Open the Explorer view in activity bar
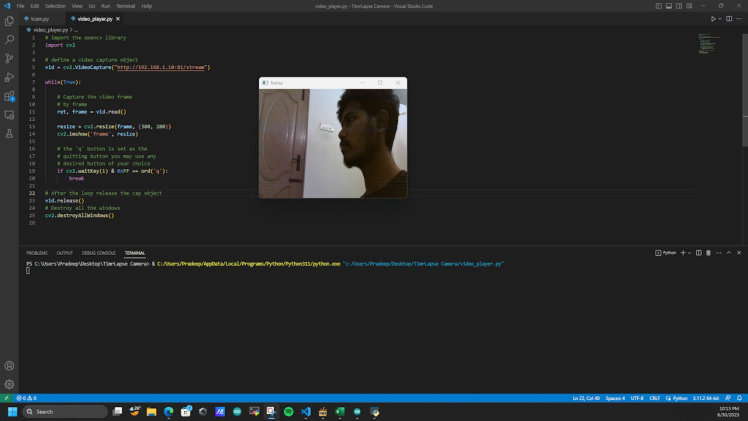Screen dimensions: 748x421 [x=9, y=21]
